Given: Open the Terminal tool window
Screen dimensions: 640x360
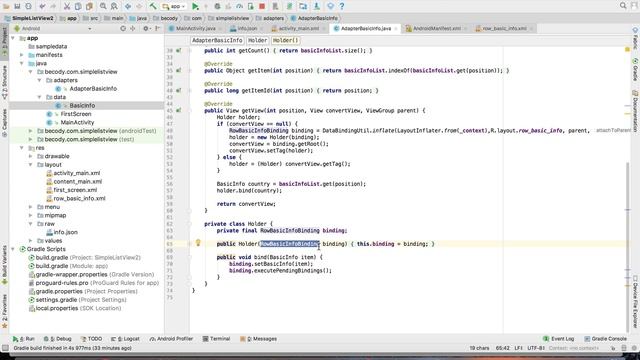Looking at the screenshot, I should [216, 339].
